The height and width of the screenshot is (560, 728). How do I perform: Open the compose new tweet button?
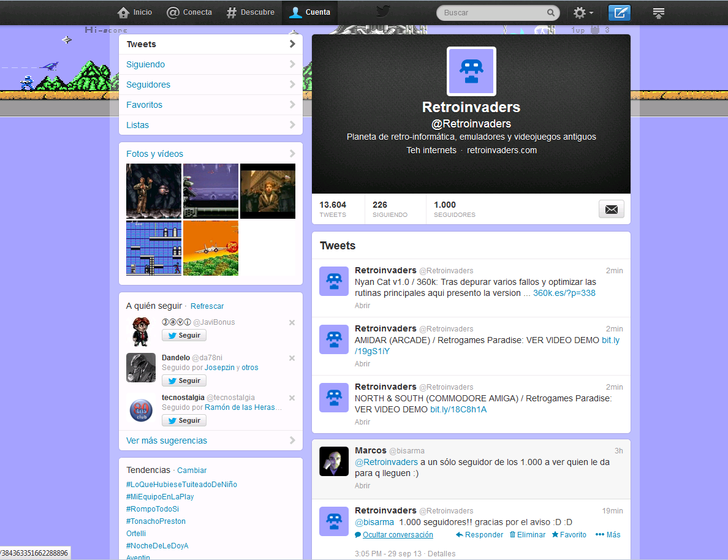(620, 12)
